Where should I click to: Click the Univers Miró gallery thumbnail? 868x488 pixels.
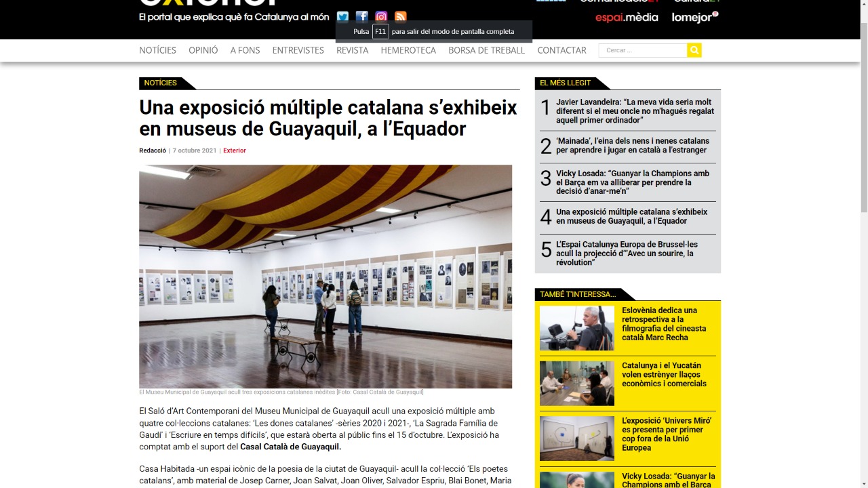(577, 439)
